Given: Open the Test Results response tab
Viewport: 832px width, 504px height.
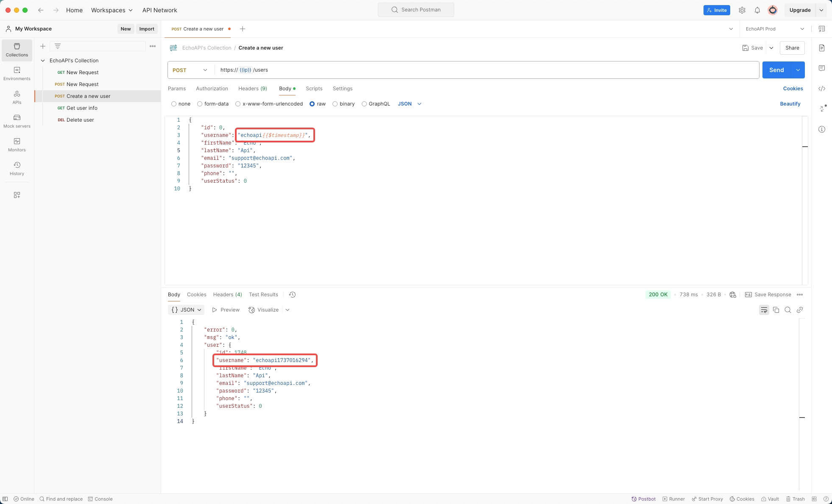Looking at the screenshot, I should (x=263, y=295).
